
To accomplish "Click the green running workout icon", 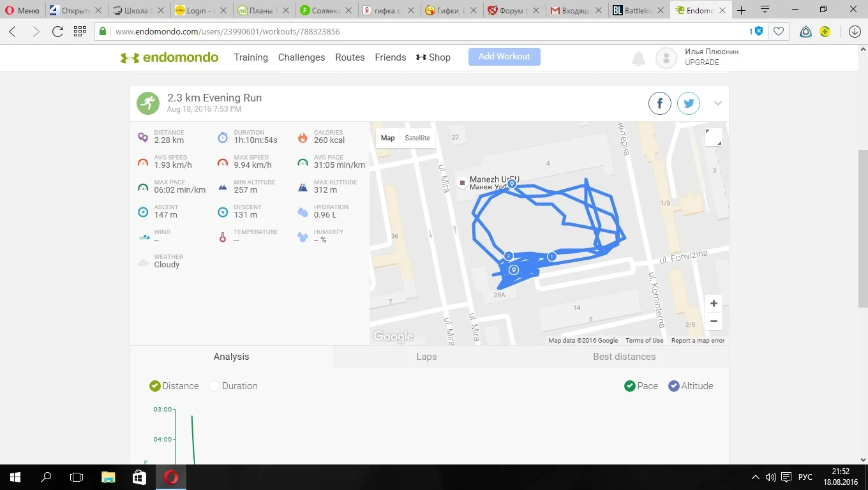I will click(x=148, y=103).
